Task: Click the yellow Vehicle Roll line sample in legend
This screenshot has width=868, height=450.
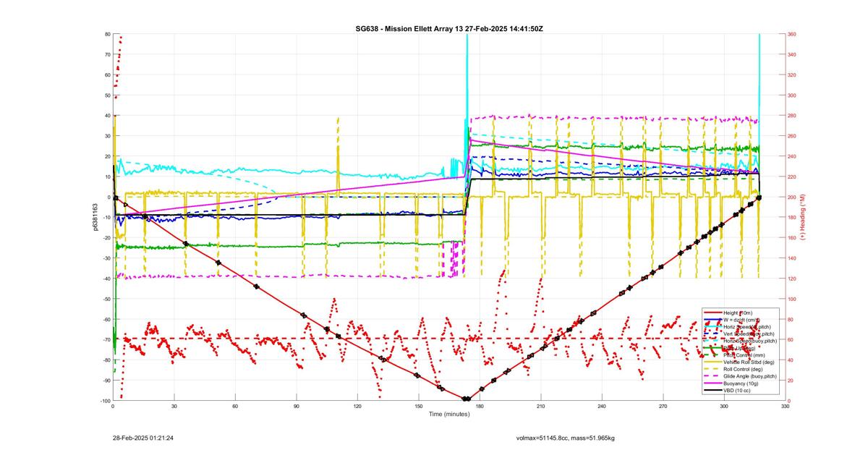Action: click(x=712, y=362)
